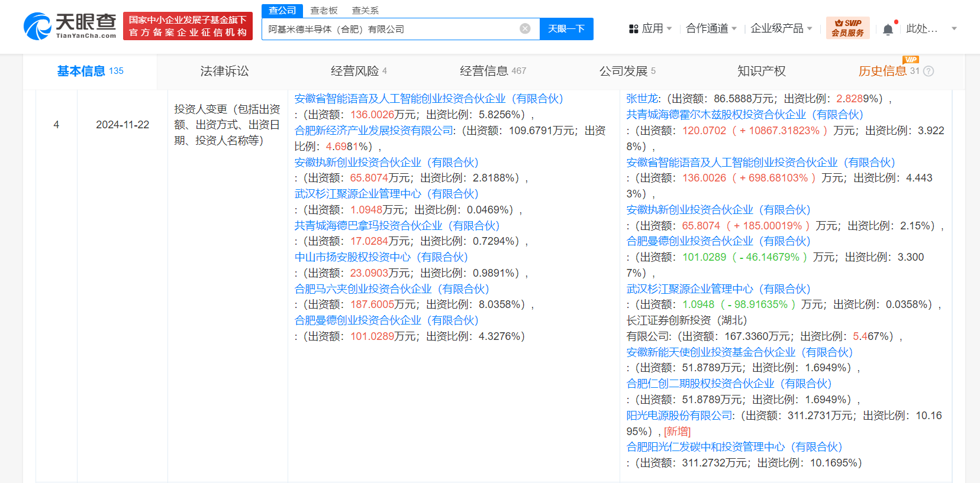Select the 查公司 search tab
Screen dimensions: 980x483
pos(282,11)
